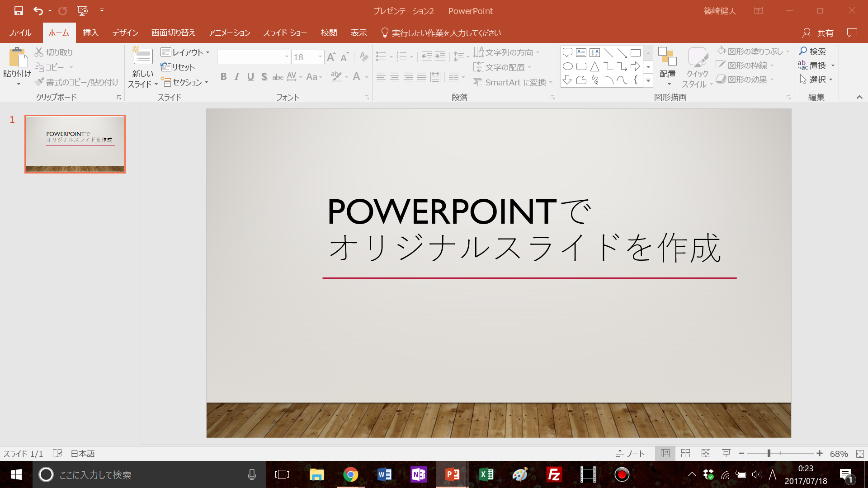Click Convert to SmartArt button
The width and height of the screenshot is (868, 488).
click(x=513, y=82)
